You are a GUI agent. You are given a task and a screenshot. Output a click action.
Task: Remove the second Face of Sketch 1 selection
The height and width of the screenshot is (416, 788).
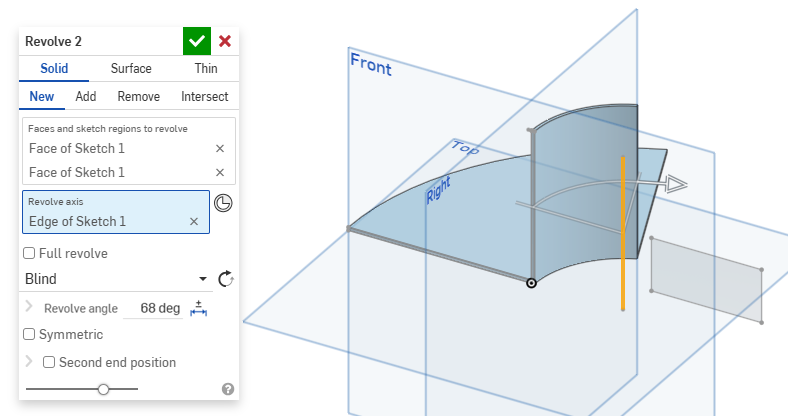pyautogui.click(x=220, y=173)
